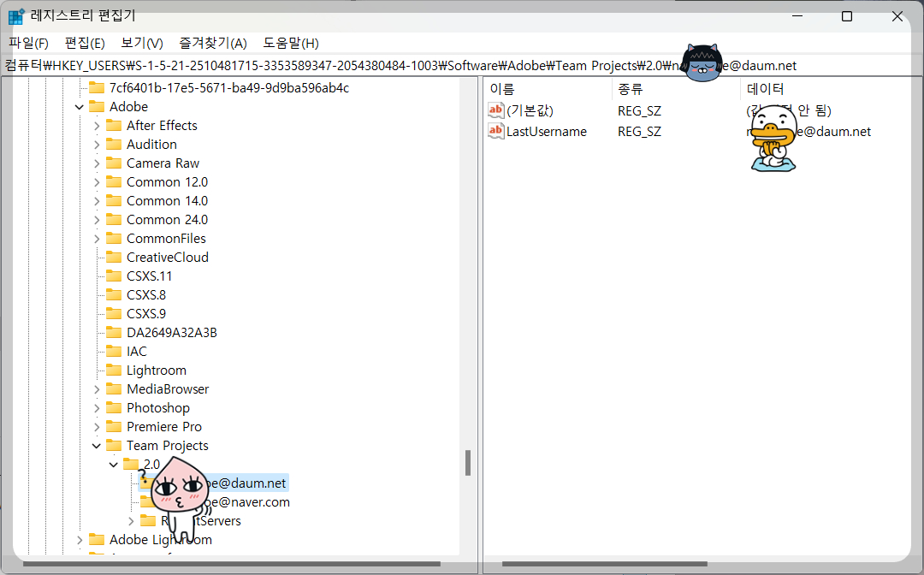Click the 이름 column header
Image resolution: width=924 pixels, height=575 pixels.
tap(502, 89)
